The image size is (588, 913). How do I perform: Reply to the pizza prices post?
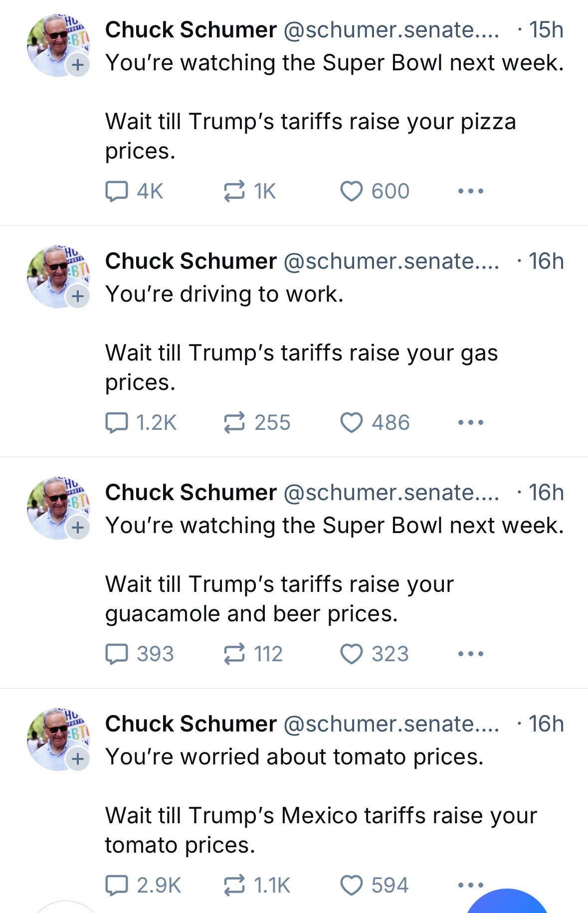(x=117, y=191)
